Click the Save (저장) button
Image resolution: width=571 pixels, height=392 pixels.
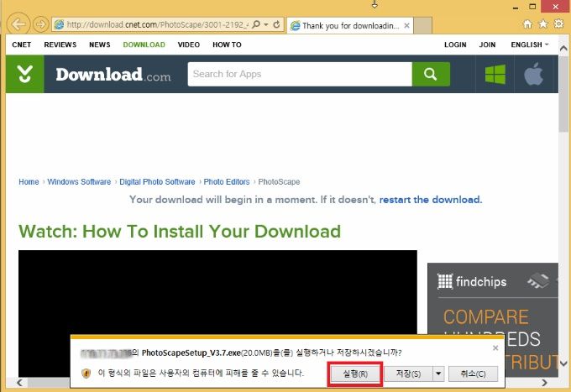[408, 374]
